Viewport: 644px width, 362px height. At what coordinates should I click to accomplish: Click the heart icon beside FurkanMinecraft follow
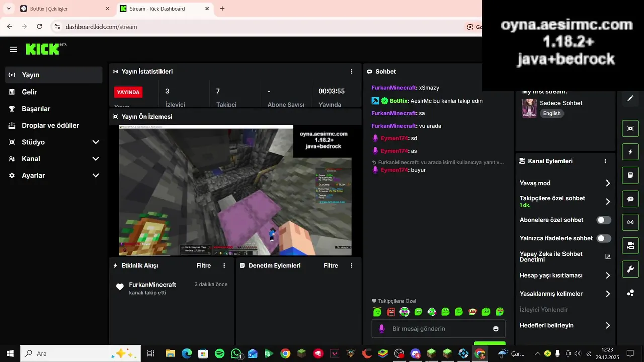(x=120, y=287)
